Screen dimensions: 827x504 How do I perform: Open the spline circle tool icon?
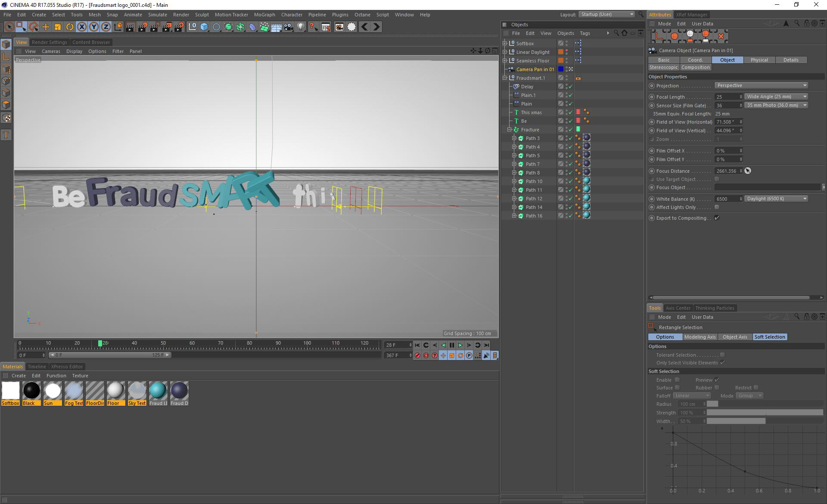click(x=216, y=27)
